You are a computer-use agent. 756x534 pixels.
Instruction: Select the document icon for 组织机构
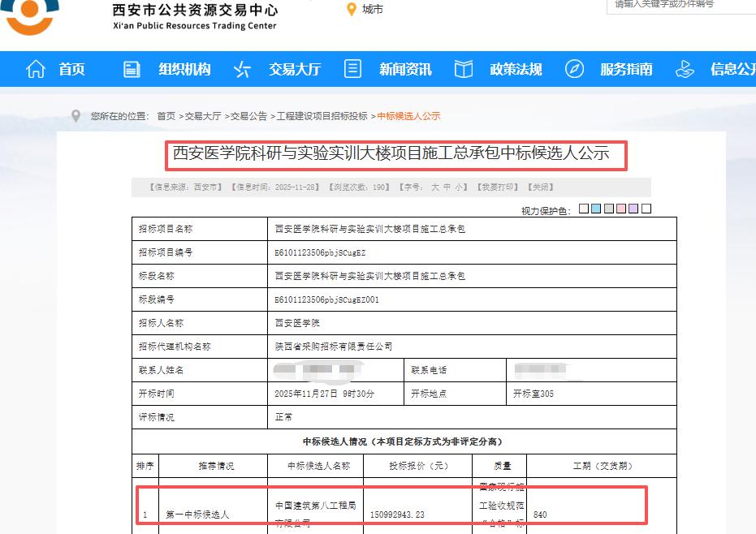(132, 69)
